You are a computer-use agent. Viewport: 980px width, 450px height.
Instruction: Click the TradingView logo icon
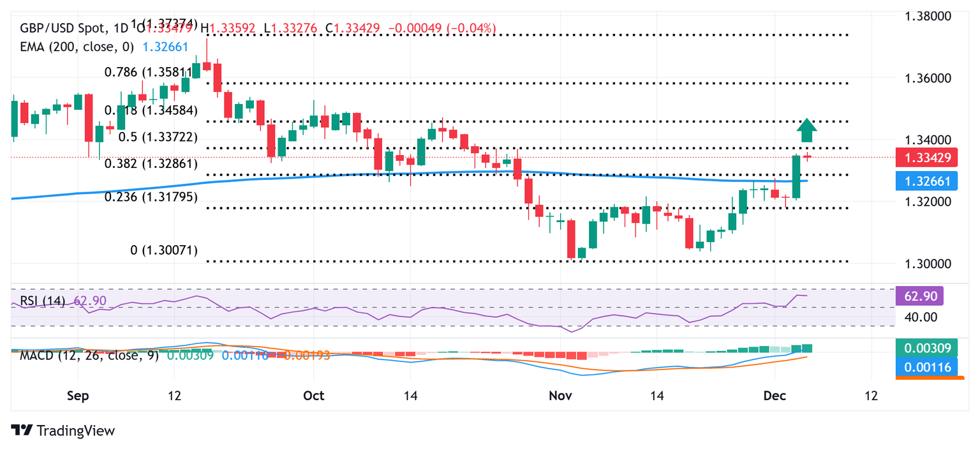(x=22, y=430)
